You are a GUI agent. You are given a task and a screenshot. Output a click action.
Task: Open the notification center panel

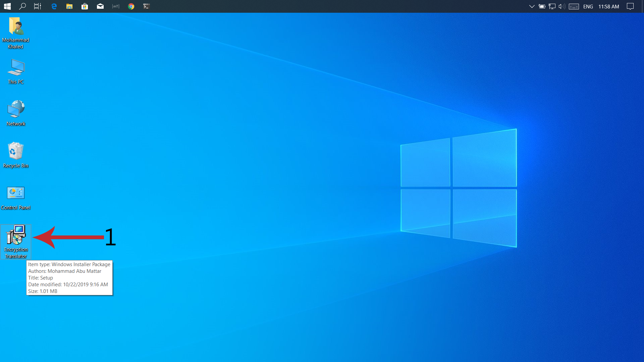point(630,6)
